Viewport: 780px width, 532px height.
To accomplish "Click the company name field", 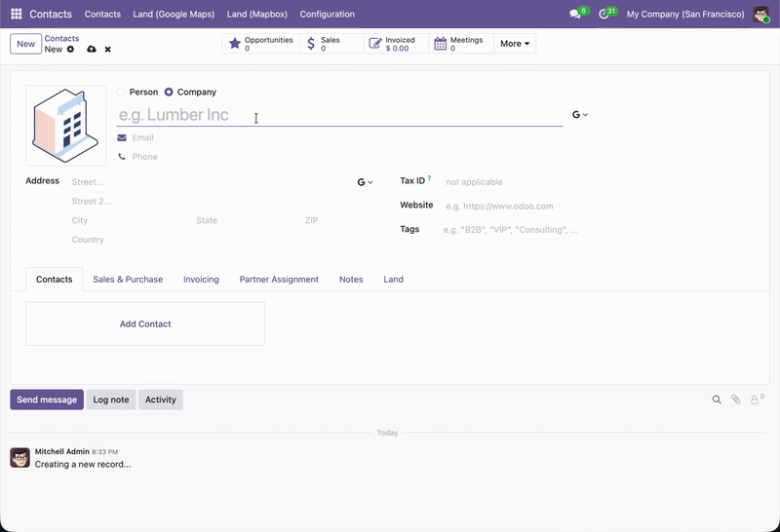I will coord(339,115).
